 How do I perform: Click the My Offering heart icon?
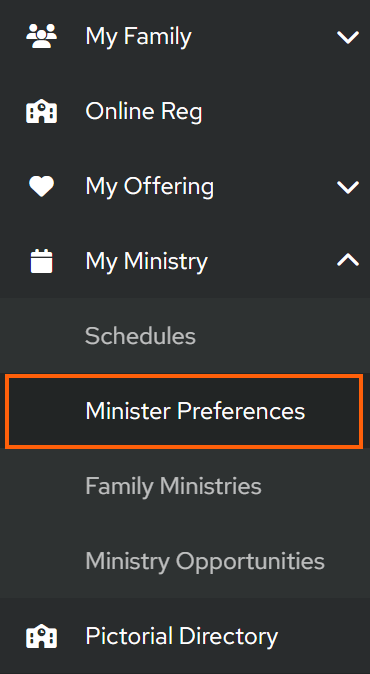(41, 187)
